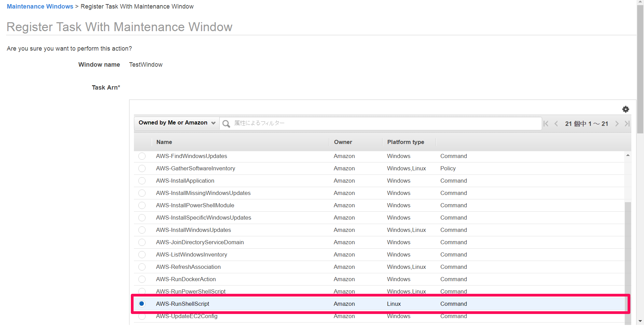Go to the previous results page

click(x=556, y=123)
